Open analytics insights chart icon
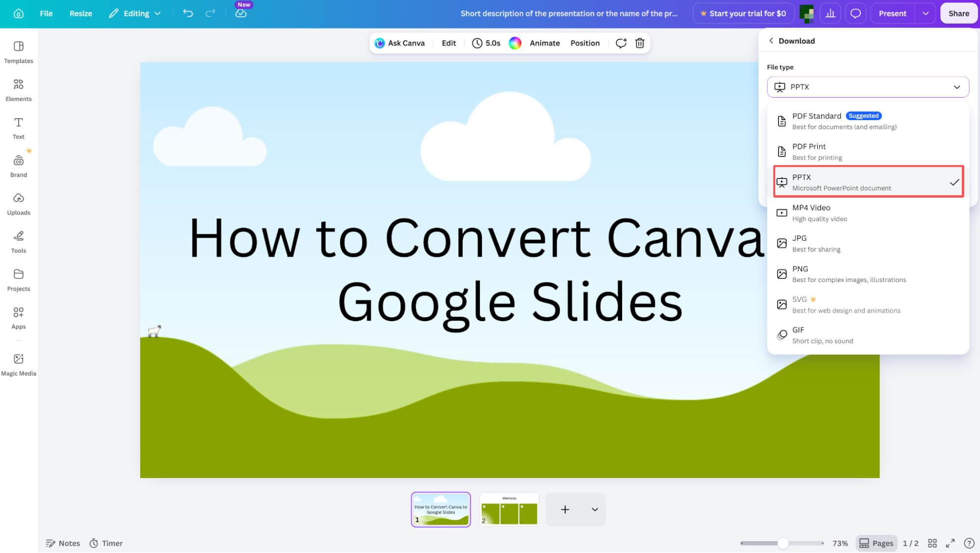Viewport: 980px width, 553px height. 830,13
